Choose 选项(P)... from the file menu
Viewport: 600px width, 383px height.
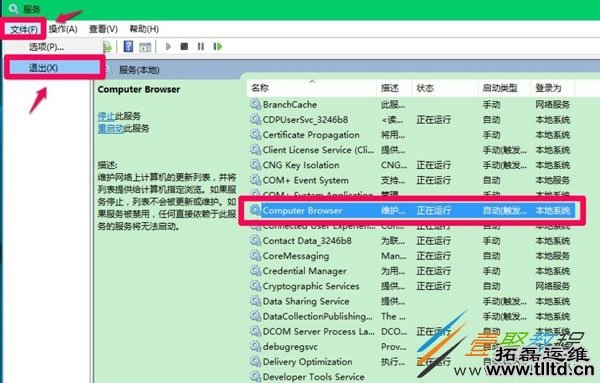(46, 47)
